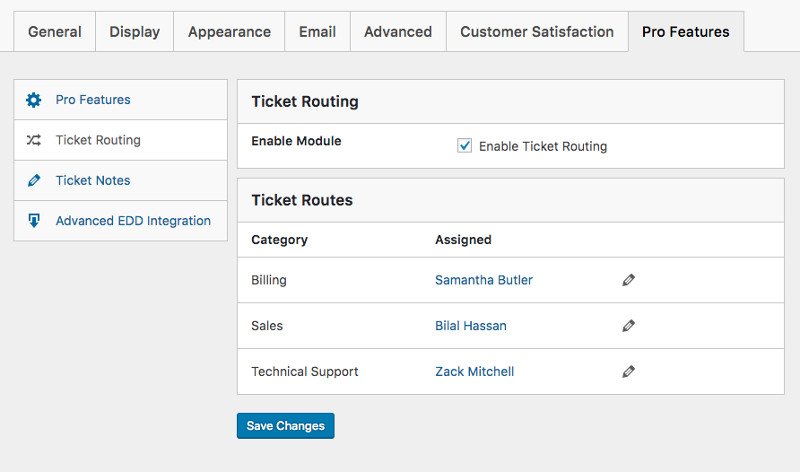Image resolution: width=800 pixels, height=472 pixels.
Task: Click the pencil icon beside Ticket Notes
Action: point(34,181)
